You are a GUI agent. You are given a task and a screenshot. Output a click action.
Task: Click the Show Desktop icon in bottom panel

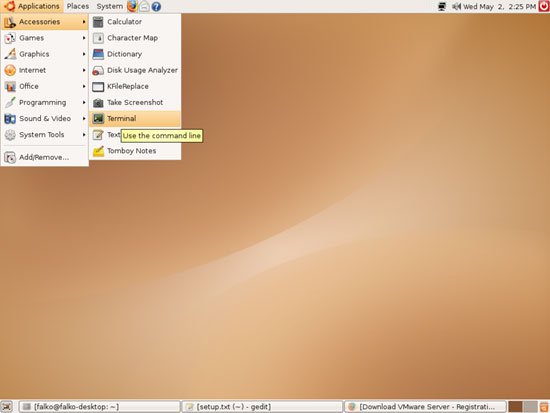tap(7, 407)
